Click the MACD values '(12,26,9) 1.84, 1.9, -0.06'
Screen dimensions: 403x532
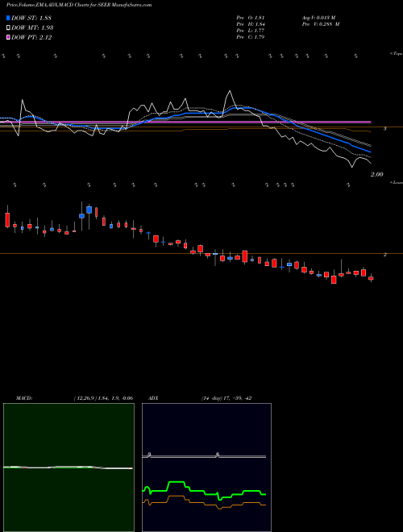(x=103, y=398)
